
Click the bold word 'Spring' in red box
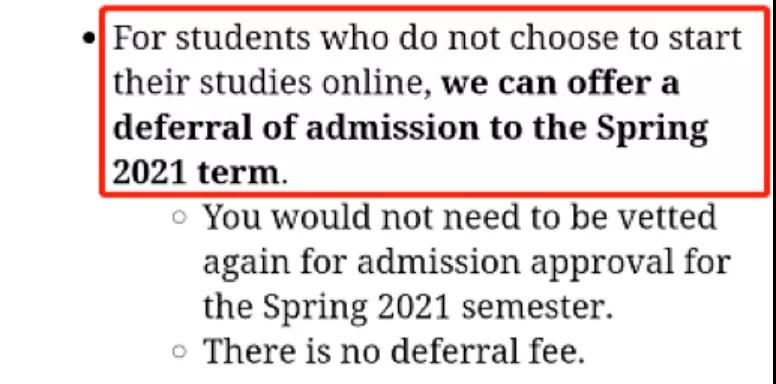pos(652,129)
